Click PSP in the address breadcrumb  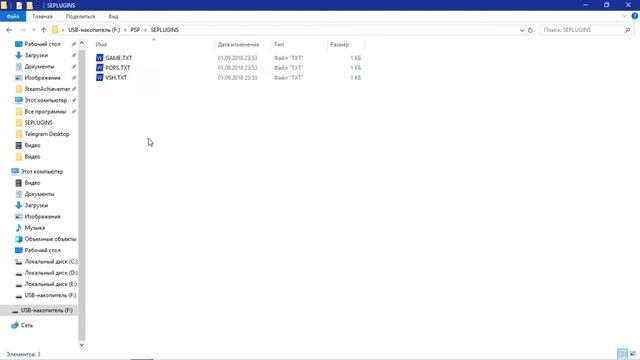point(135,30)
